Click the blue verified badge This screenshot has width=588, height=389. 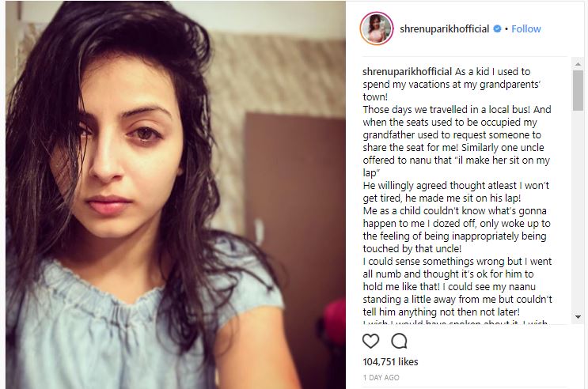pos(497,28)
